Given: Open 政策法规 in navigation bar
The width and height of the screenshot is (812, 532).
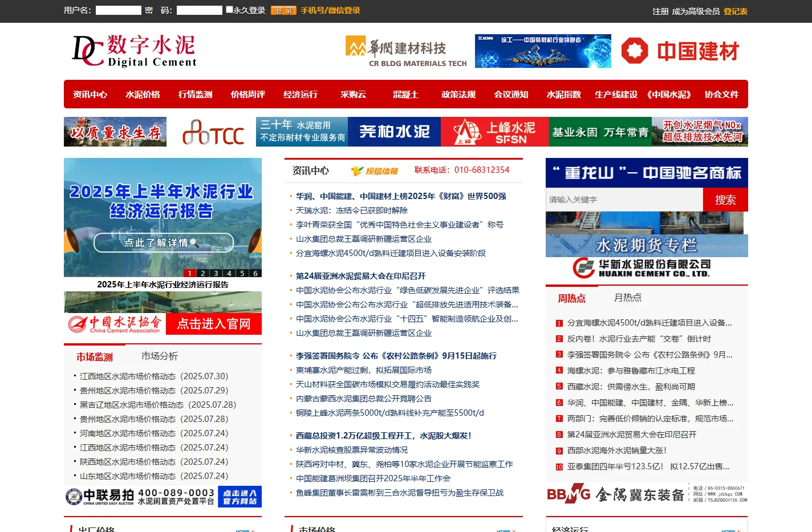Looking at the screenshot, I should click(x=458, y=94).
